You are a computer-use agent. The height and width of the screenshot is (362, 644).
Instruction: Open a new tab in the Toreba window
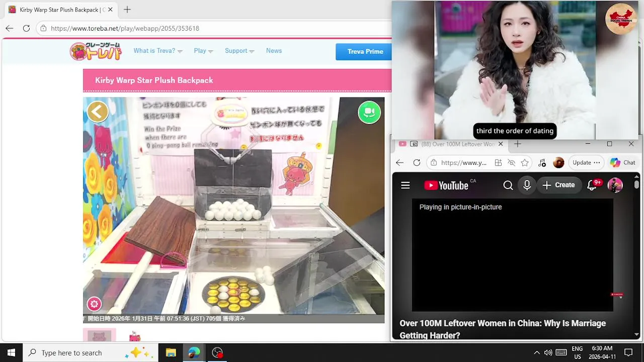127,10
